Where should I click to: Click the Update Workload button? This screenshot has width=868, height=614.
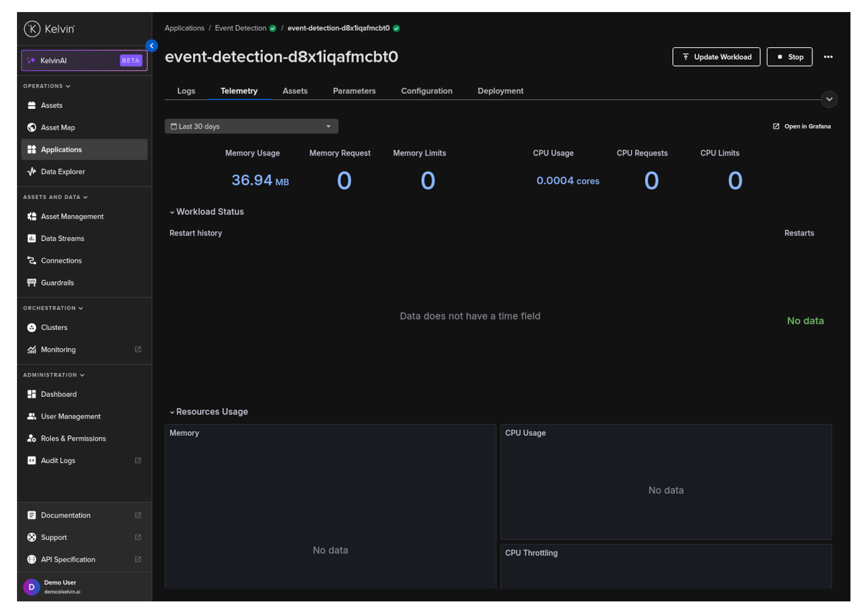point(716,57)
